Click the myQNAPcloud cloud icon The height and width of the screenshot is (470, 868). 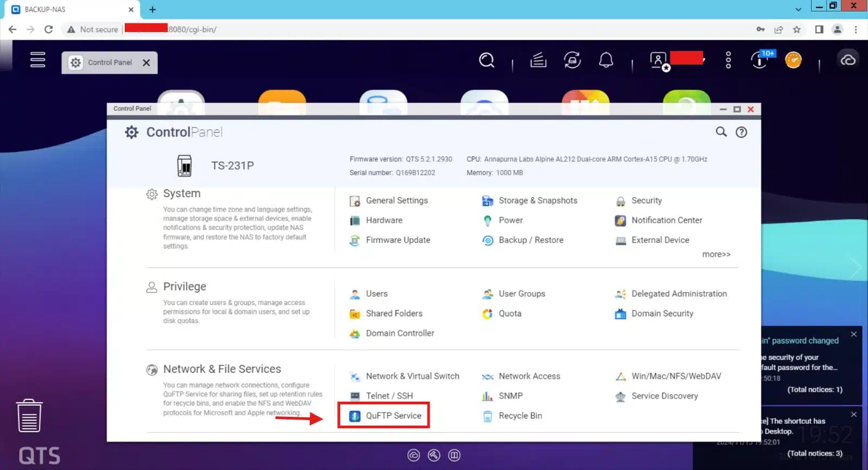pos(847,60)
